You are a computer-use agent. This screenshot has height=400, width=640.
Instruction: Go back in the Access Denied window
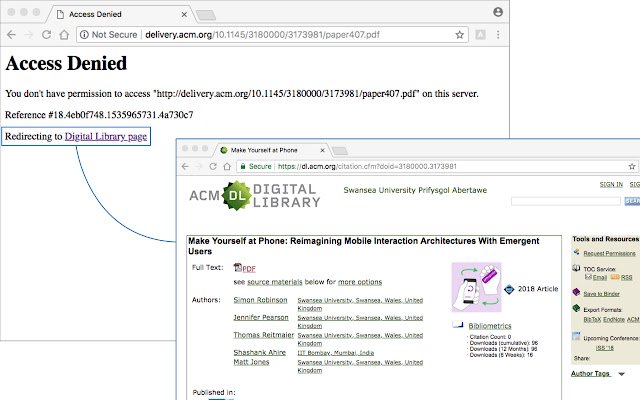click(x=11, y=35)
